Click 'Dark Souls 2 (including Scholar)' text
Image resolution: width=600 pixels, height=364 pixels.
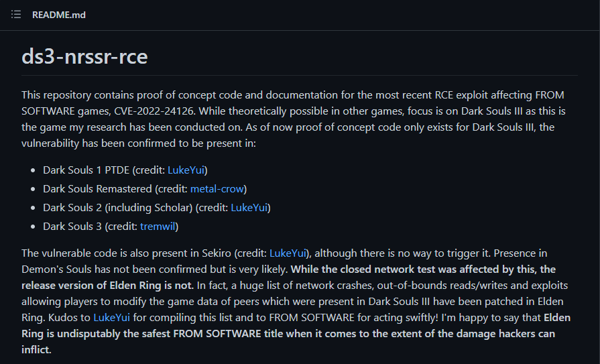[x=118, y=207]
